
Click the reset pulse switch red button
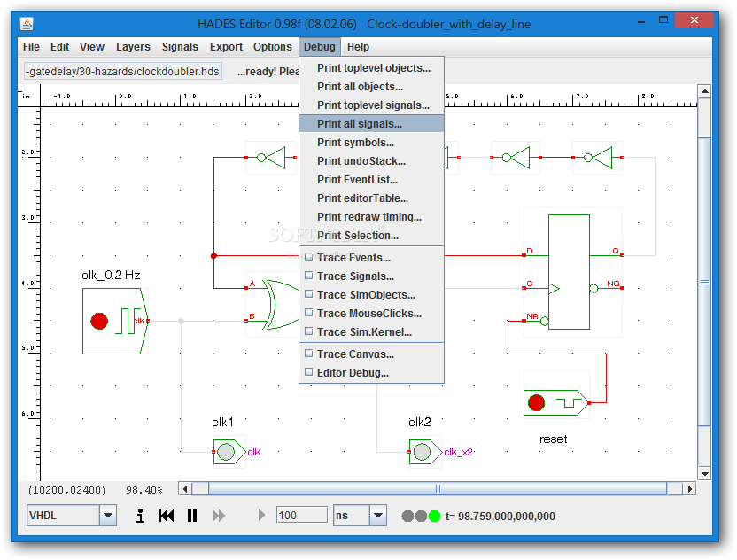tap(536, 403)
